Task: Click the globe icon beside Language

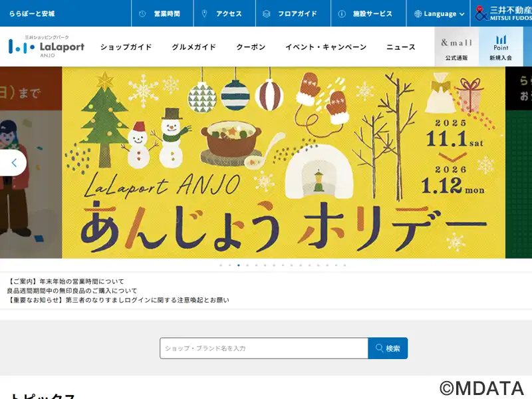Action: [418, 14]
